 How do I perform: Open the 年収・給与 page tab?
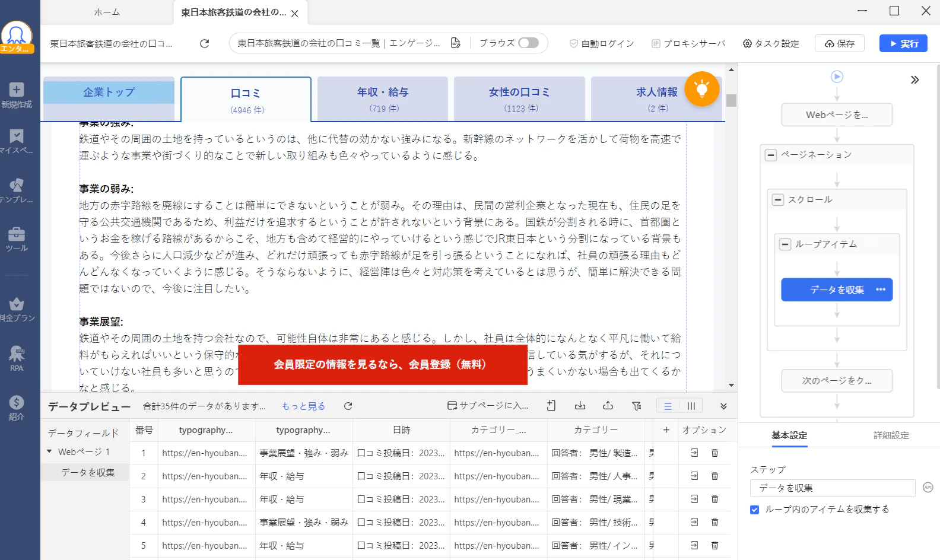pos(383,99)
